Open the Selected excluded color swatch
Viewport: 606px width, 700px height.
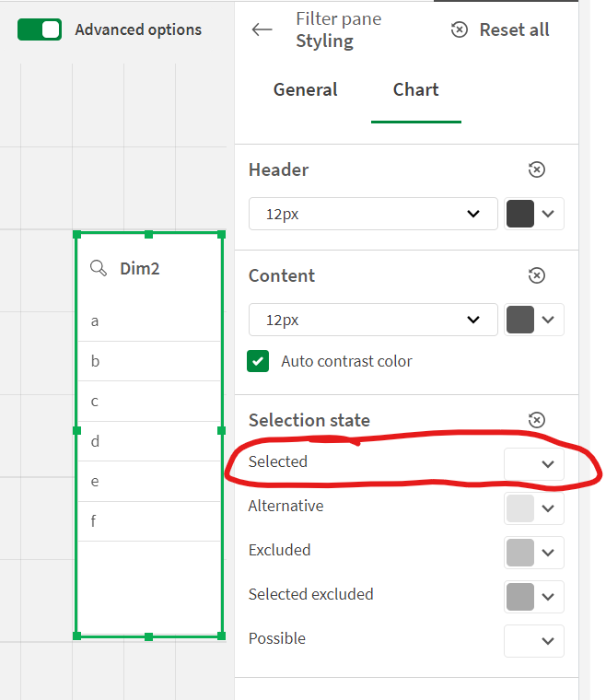[x=520, y=597]
